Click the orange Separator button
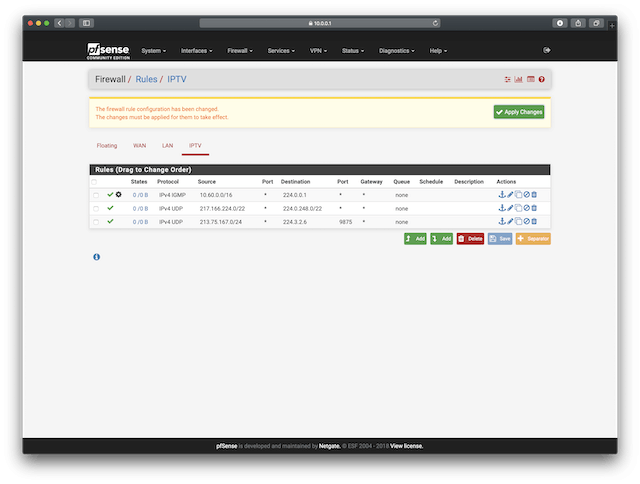 (x=533, y=239)
